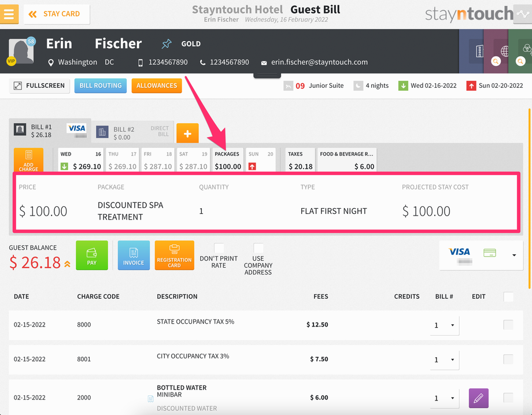
Task: Click the search magnifier on travel agent card
Action: click(496, 61)
